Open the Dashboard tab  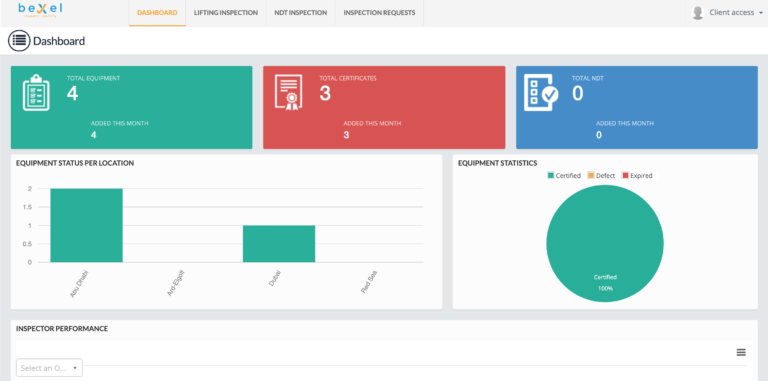pos(157,13)
